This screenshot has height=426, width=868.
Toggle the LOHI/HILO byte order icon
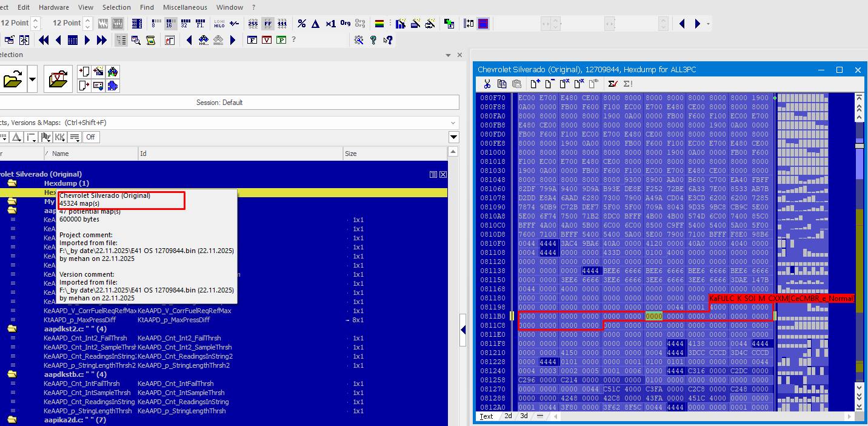tap(219, 24)
